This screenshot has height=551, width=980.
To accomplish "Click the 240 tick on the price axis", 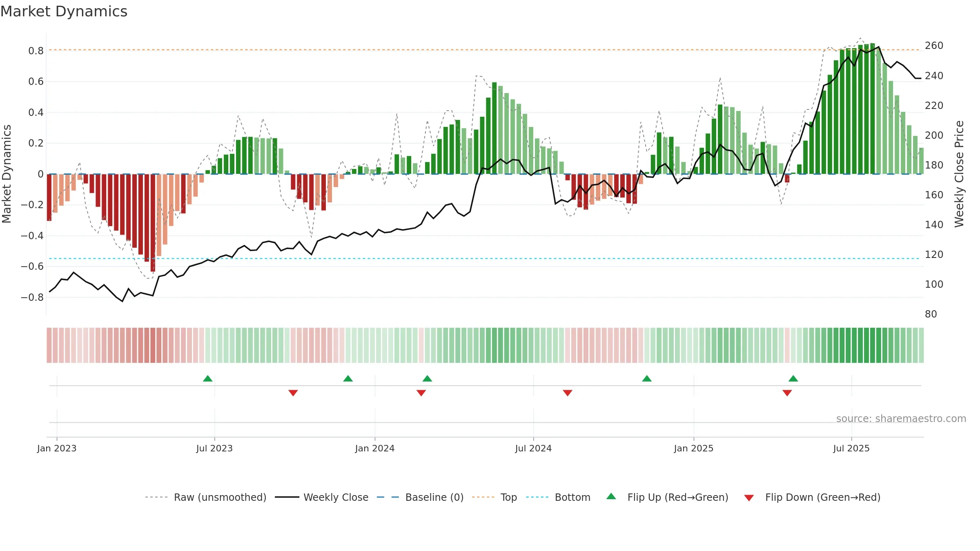I will (934, 76).
